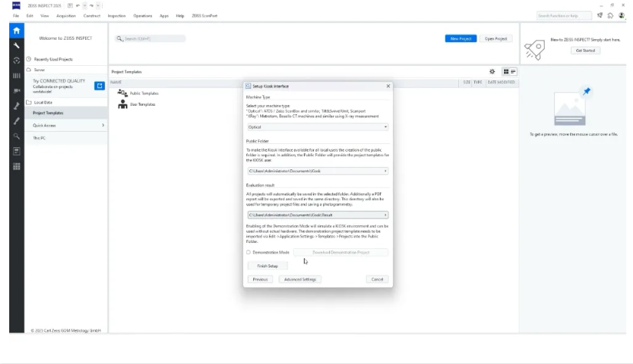This screenshot has height=364, width=633.
Task: Cancel the Setup Kiosk Interface dialog
Action: pyautogui.click(x=377, y=280)
